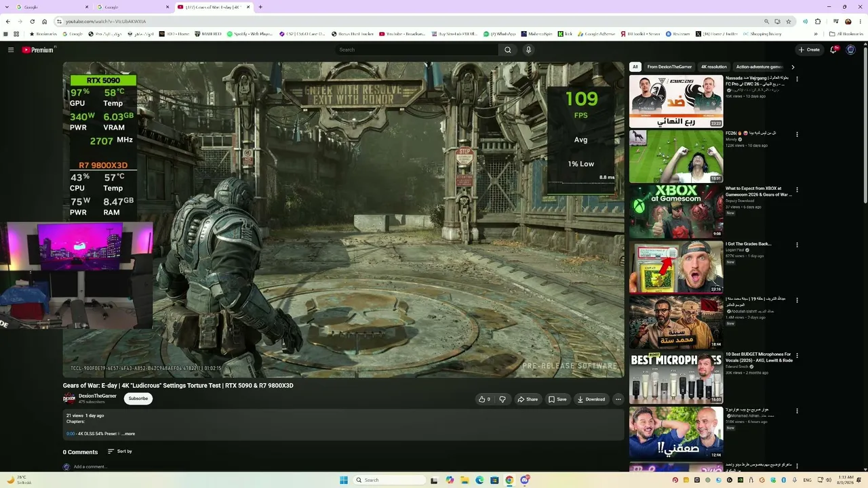Open the Sort by comments dropdown

(x=120, y=451)
